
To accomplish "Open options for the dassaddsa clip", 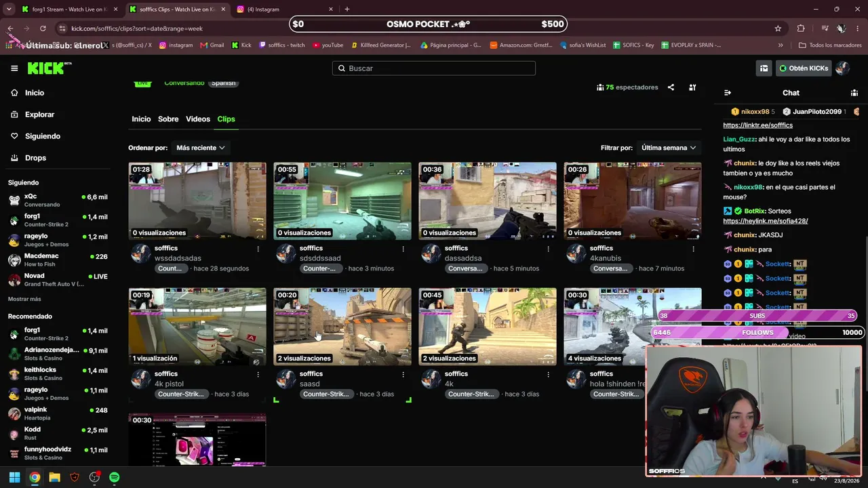I will click(548, 249).
